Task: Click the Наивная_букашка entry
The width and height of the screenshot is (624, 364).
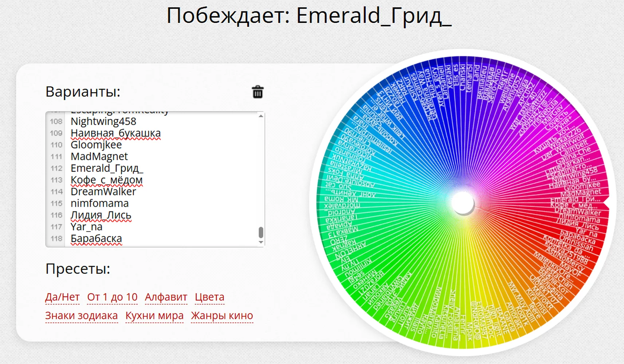Action: tap(115, 133)
